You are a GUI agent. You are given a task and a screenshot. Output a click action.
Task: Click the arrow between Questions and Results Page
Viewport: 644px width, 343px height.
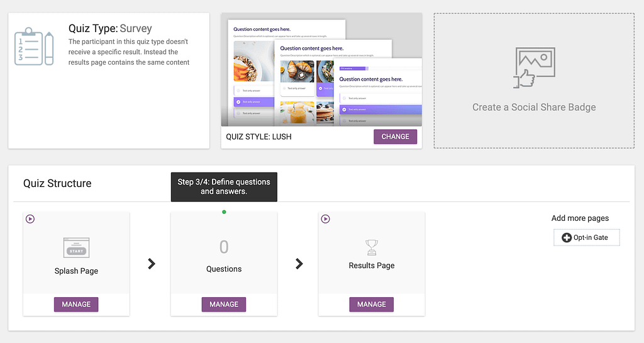(x=299, y=264)
